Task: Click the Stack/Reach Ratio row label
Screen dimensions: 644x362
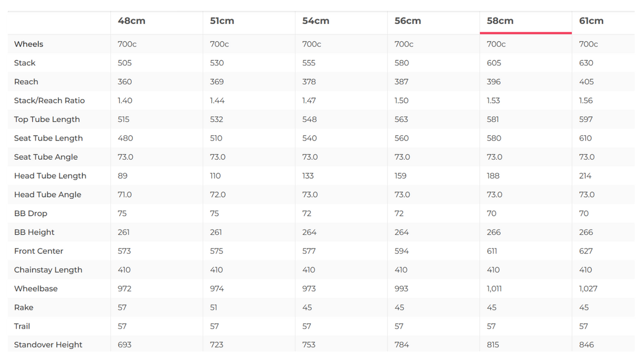Action: pyautogui.click(x=49, y=101)
